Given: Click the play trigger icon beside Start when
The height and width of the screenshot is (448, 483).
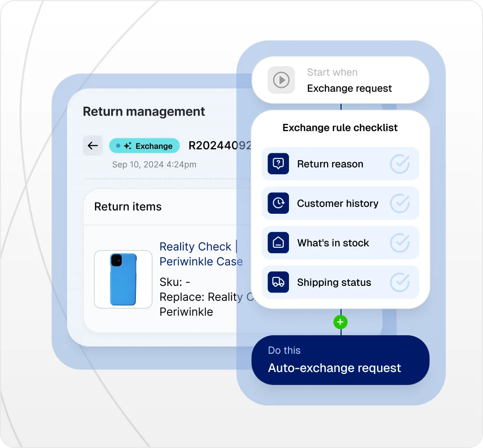Looking at the screenshot, I should pyautogui.click(x=281, y=80).
